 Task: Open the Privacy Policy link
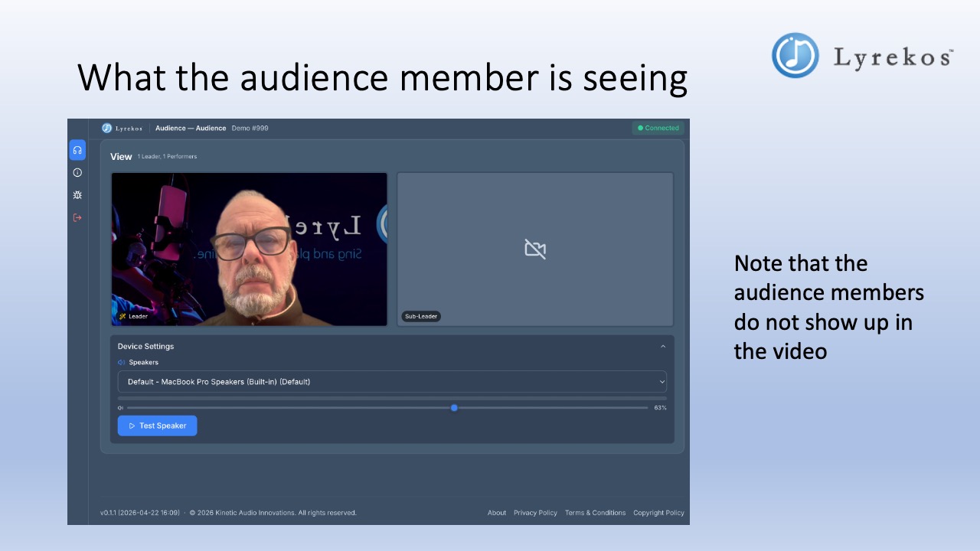[x=535, y=513]
